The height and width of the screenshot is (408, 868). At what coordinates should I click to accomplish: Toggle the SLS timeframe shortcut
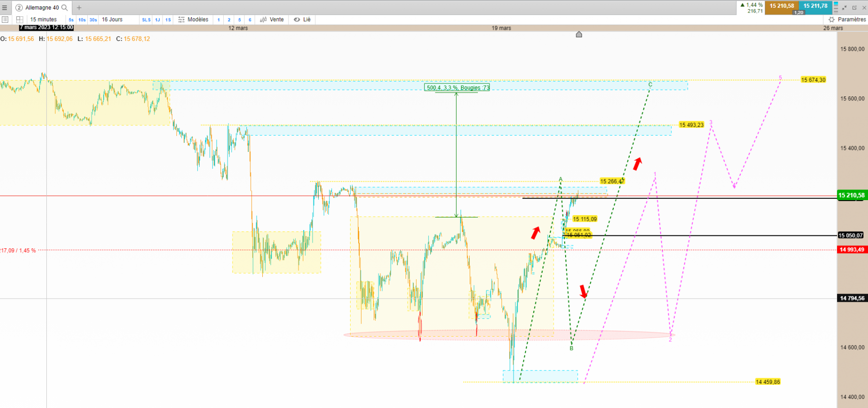[x=146, y=20]
